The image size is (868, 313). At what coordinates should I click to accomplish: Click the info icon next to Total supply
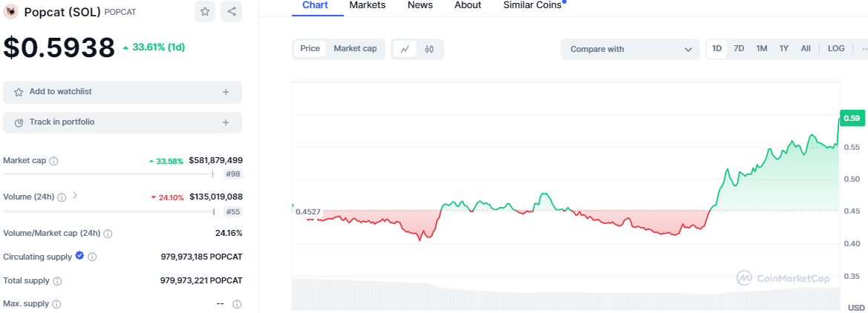point(57,281)
